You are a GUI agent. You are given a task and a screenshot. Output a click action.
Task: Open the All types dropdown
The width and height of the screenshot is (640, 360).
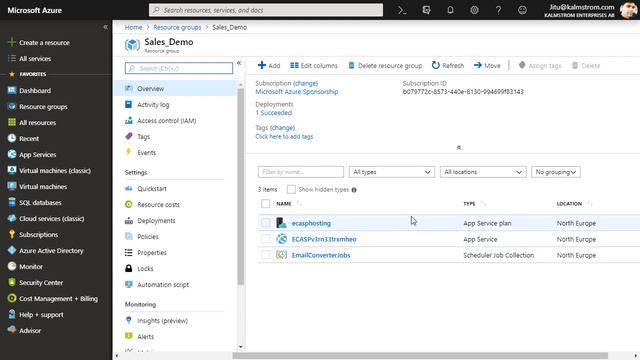tap(391, 172)
